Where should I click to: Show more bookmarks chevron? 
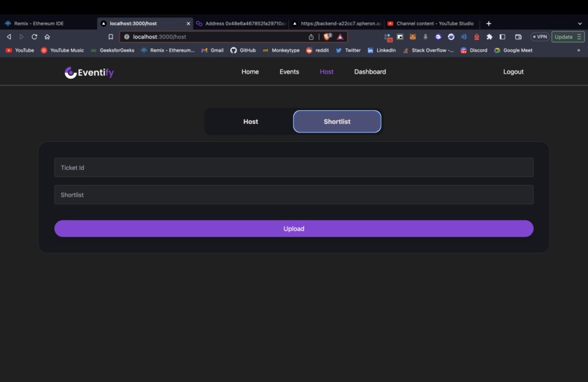579,50
